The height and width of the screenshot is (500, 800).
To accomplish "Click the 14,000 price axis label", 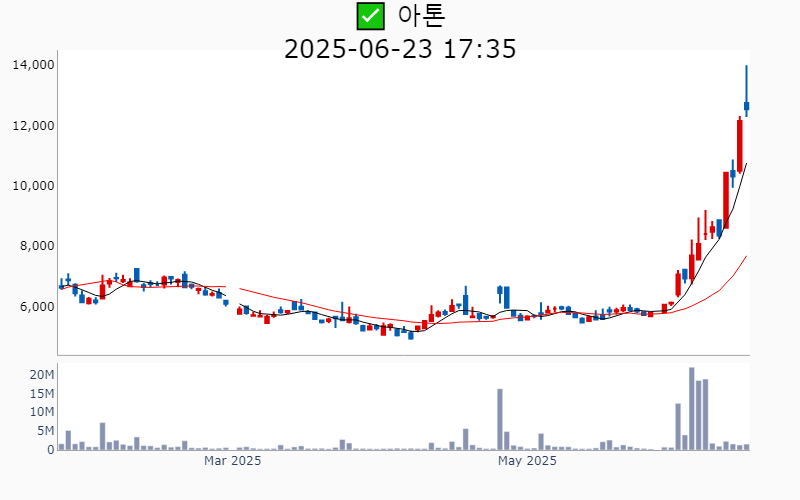I will (x=34, y=65).
